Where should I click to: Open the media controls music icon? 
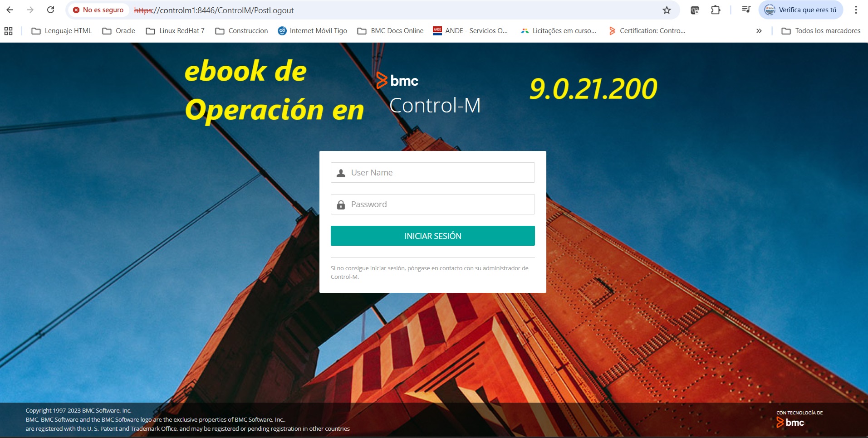(x=745, y=10)
